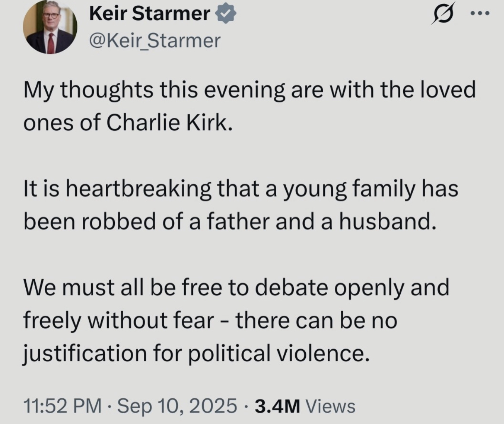Open the @Keir_Starmer handle link
Image resolution: width=504 pixels, height=424 pixels.
(x=154, y=41)
